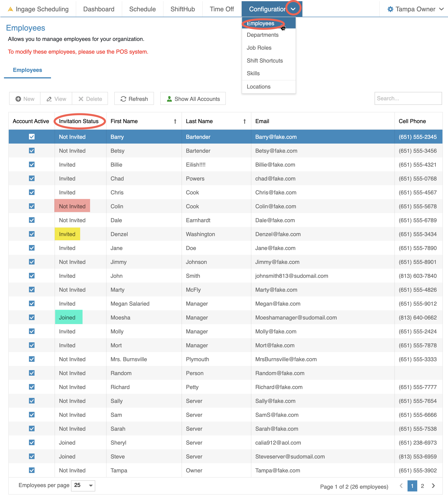Screen dimensions: 448x498
Task: Click into the employee Search field
Action: pos(408,98)
